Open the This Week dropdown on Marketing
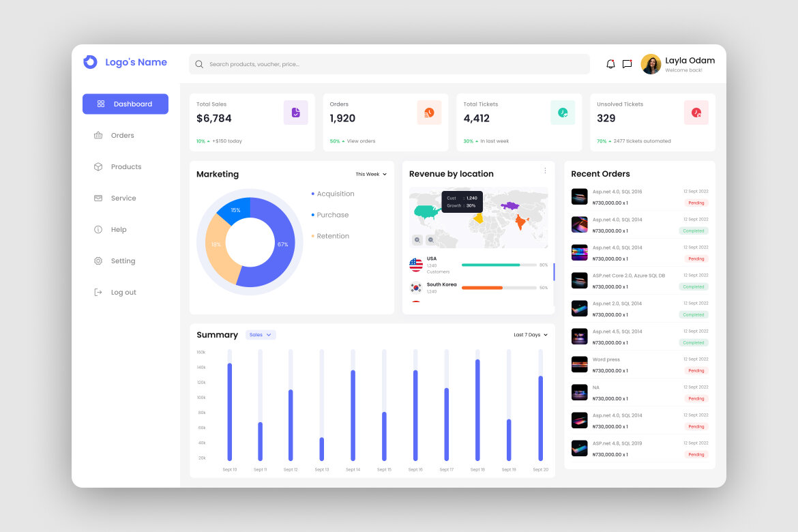This screenshot has width=798, height=532. (370, 174)
